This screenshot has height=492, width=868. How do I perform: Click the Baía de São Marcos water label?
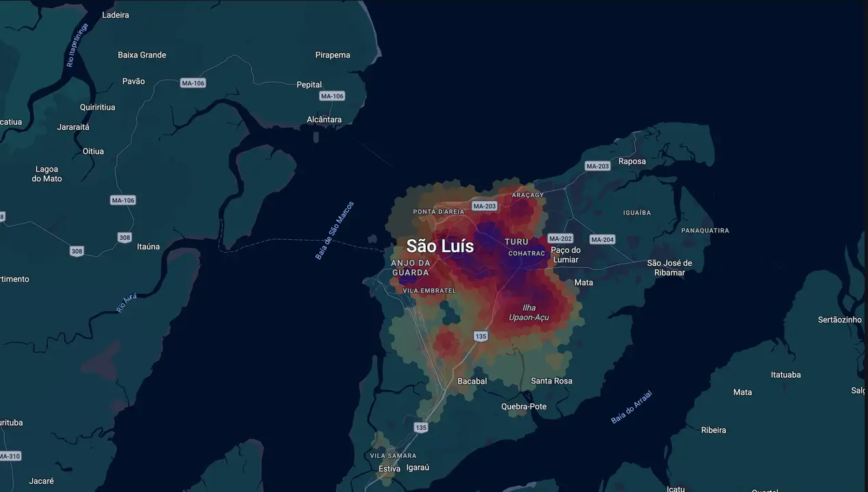point(335,230)
